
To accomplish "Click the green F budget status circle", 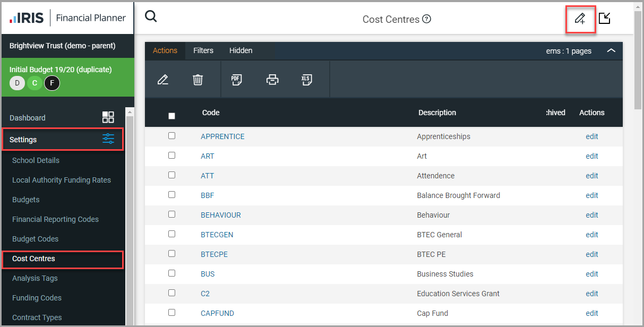I will [51, 83].
